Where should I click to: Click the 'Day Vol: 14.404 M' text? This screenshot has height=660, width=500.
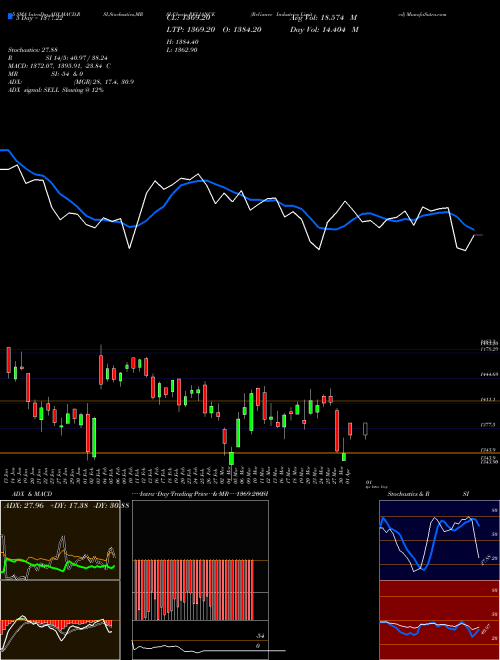pyautogui.click(x=324, y=29)
